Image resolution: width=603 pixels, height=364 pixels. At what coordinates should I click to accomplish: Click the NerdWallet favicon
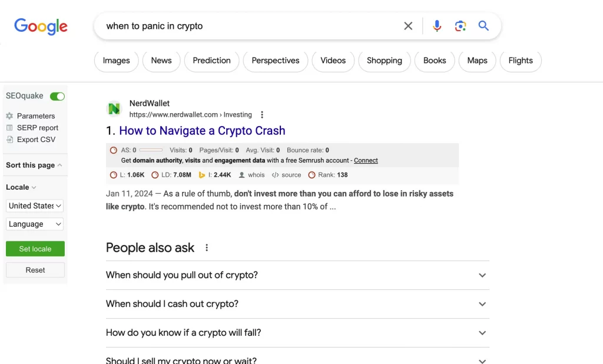pos(114,108)
